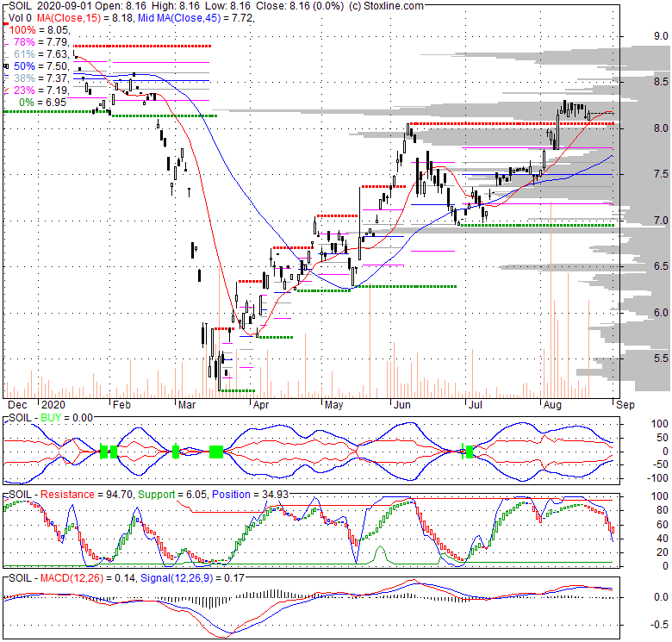This screenshot has width=672, height=642.
Task: Click the 6.0 price axis label
Action: pyautogui.click(x=661, y=313)
